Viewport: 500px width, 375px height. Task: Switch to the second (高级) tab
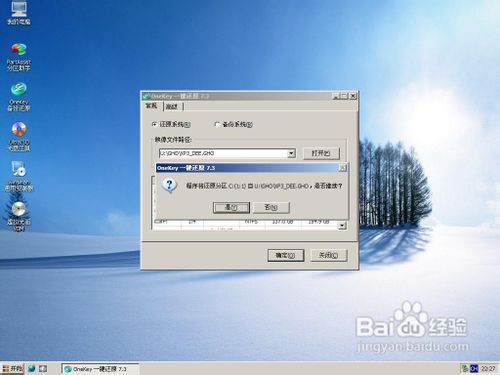(172, 107)
